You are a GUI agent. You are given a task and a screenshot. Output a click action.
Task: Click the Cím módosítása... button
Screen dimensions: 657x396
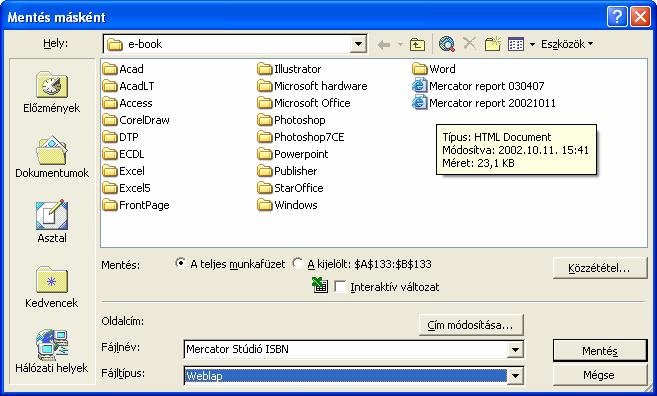[x=471, y=325]
